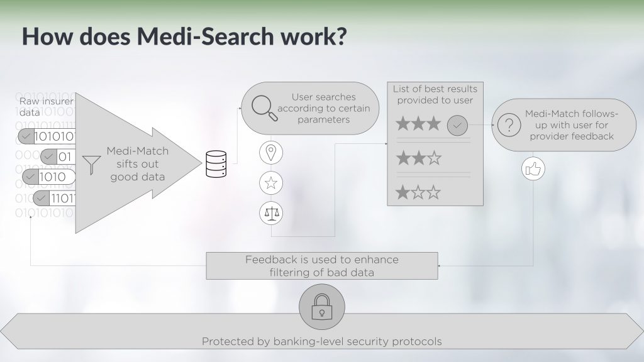
Task: Click the funnel filter icon
Action: [92, 165]
